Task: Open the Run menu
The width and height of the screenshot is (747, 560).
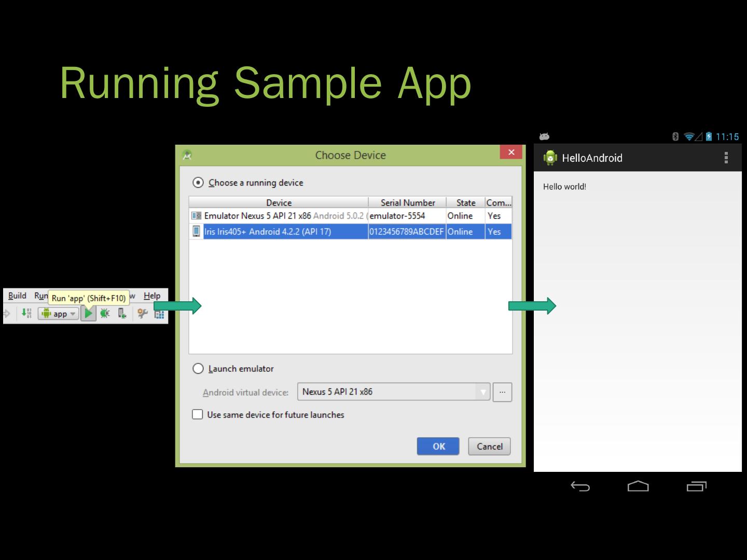Action: 41,296
